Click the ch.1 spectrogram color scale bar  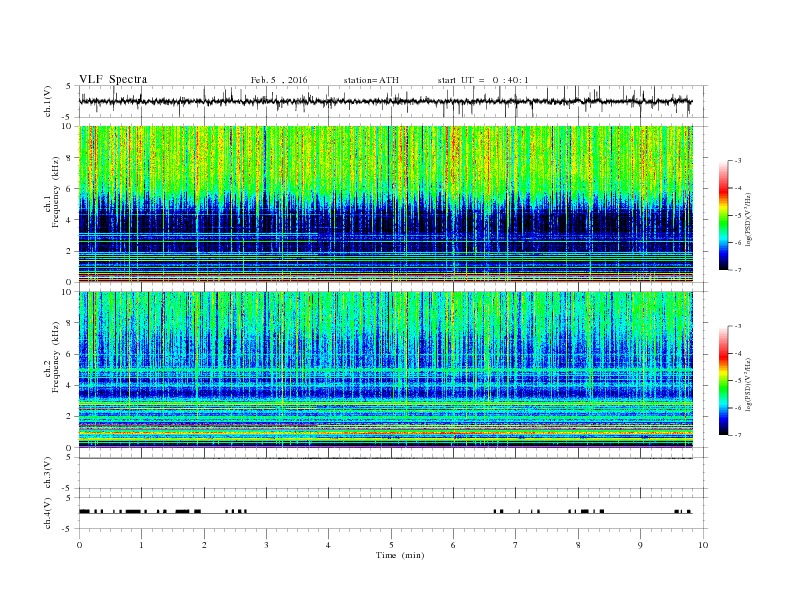723,215
